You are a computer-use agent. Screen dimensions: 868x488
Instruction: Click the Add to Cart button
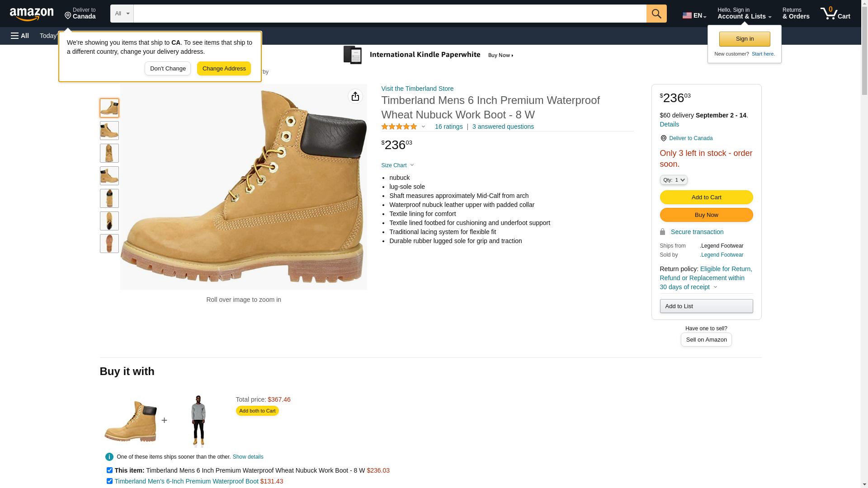pyautogui.click(x=706, y=197)
